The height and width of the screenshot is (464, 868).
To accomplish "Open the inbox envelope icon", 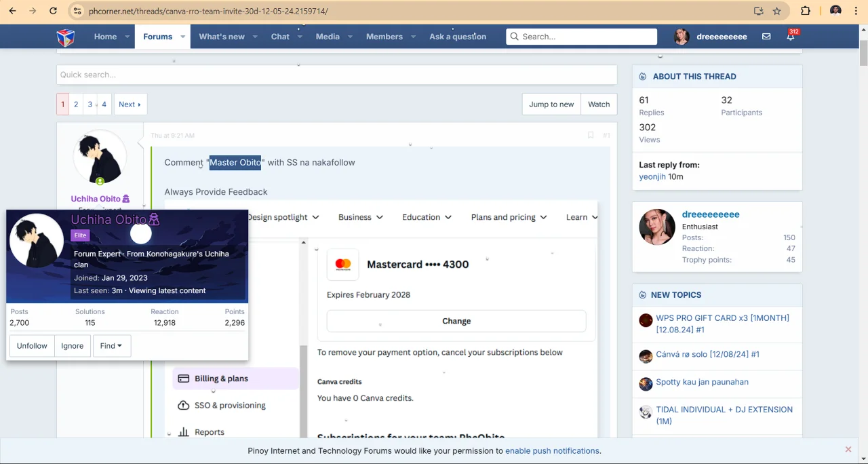I will [766, 37].
